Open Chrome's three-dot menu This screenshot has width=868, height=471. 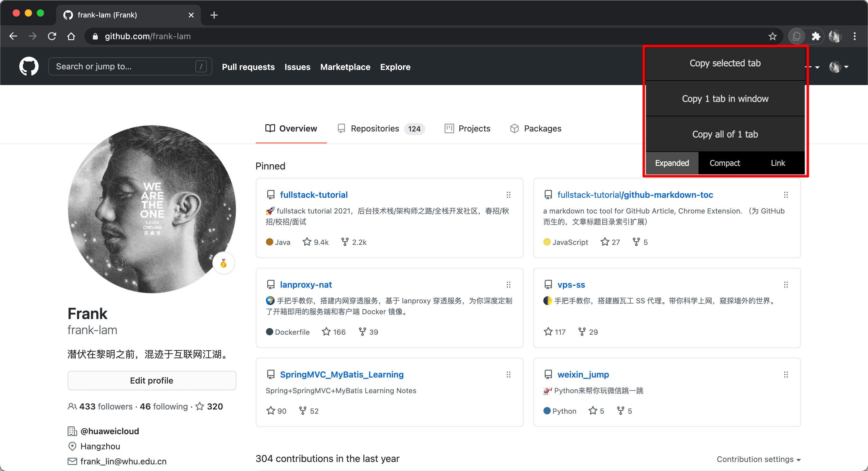pyautogui.click(x=854, y=36)
